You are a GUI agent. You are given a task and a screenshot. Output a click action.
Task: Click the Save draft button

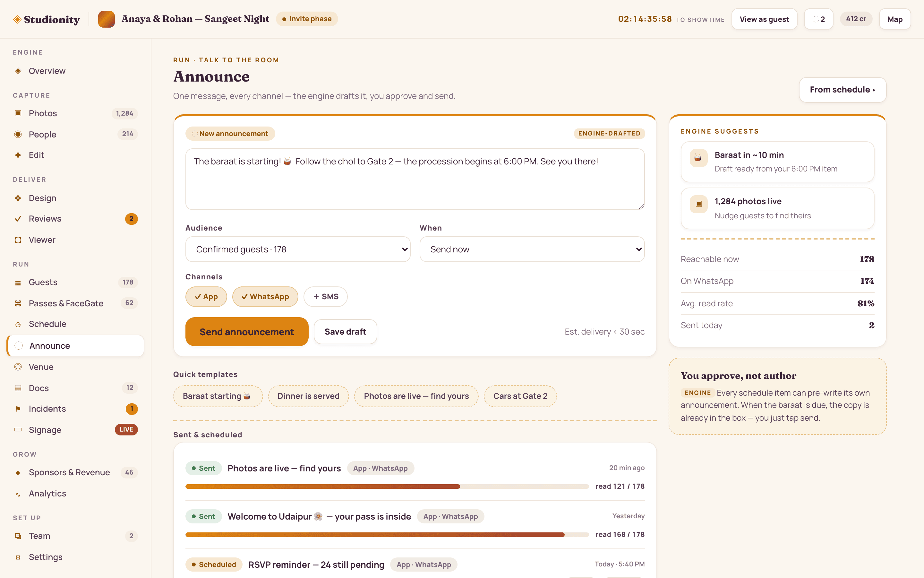[345, 332]
